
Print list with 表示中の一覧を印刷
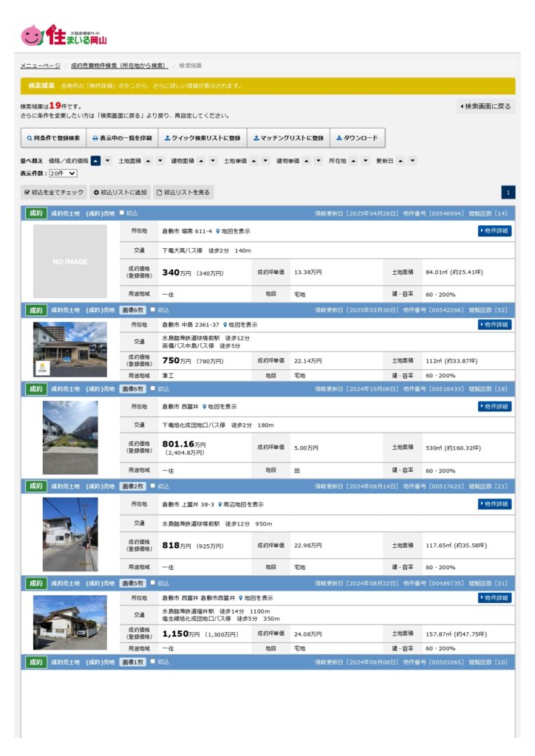click(122, 138)
